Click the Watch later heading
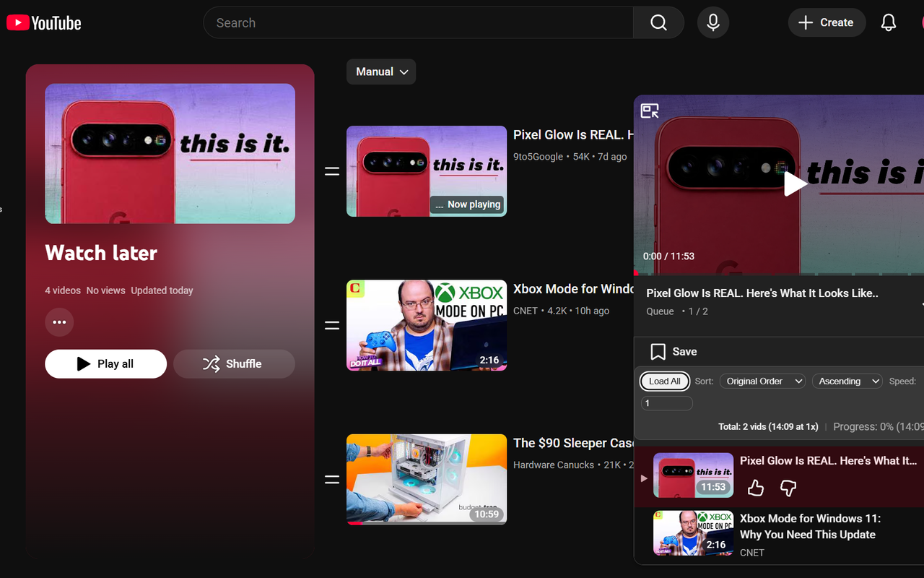The image size is (924, 578). pyautogui.click(x=101, y=253)
